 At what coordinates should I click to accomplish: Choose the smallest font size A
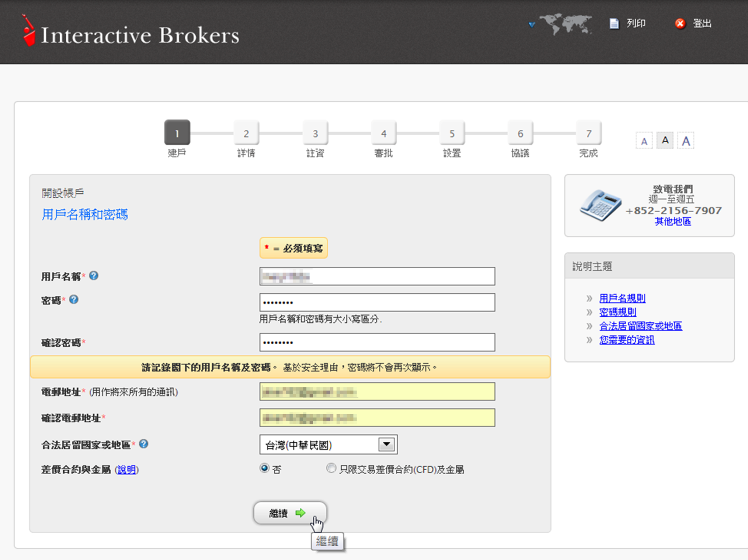click(x=644, y=141)
